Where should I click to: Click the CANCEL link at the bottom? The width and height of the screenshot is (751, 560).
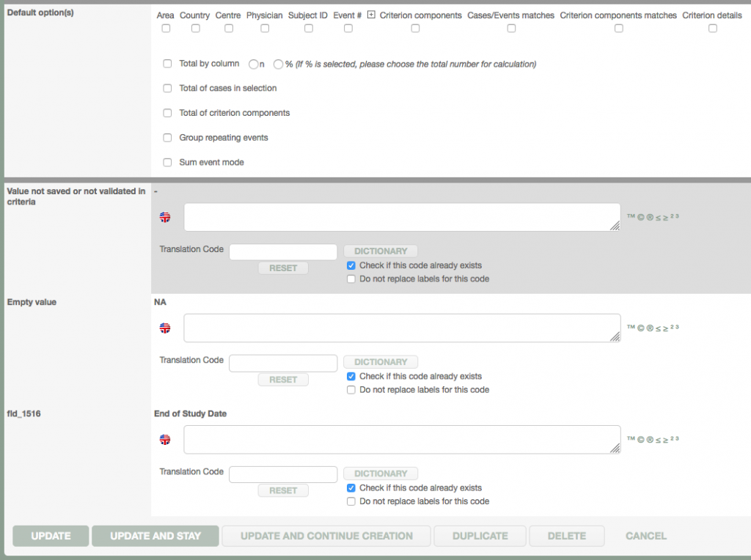coord(645,536)
